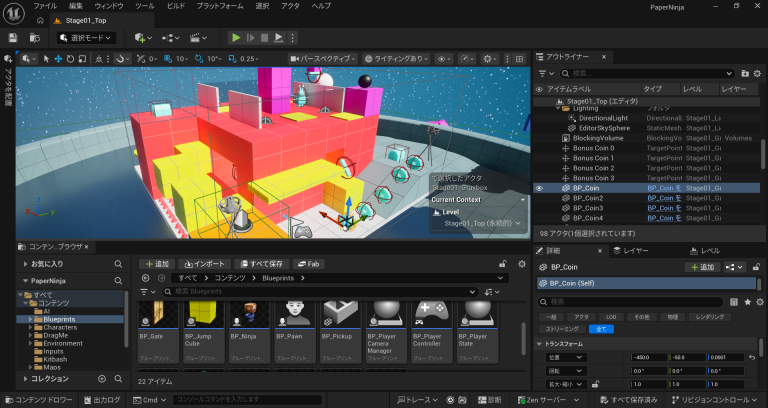Open the Blueprints toolbar dropdown

point(171,38)
